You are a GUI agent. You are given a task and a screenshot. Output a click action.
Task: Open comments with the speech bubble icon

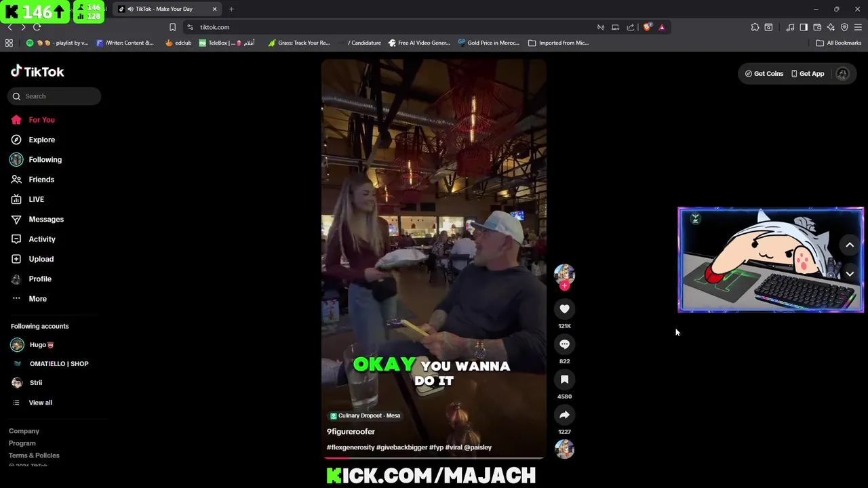[x=564, y=344]
